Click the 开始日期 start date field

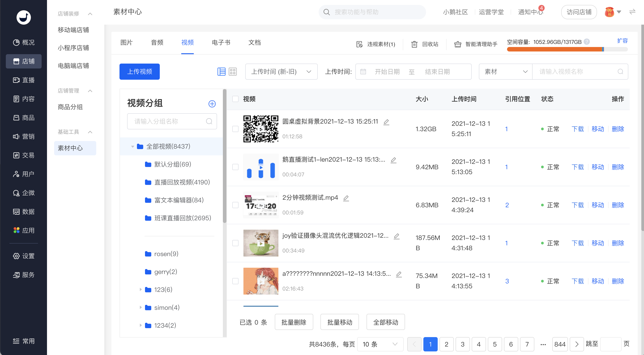click(387, 72)
